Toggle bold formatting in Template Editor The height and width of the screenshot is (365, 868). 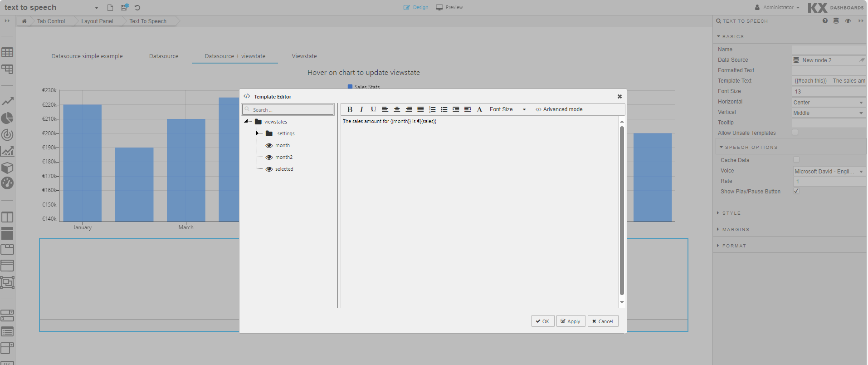pos(350,109)
